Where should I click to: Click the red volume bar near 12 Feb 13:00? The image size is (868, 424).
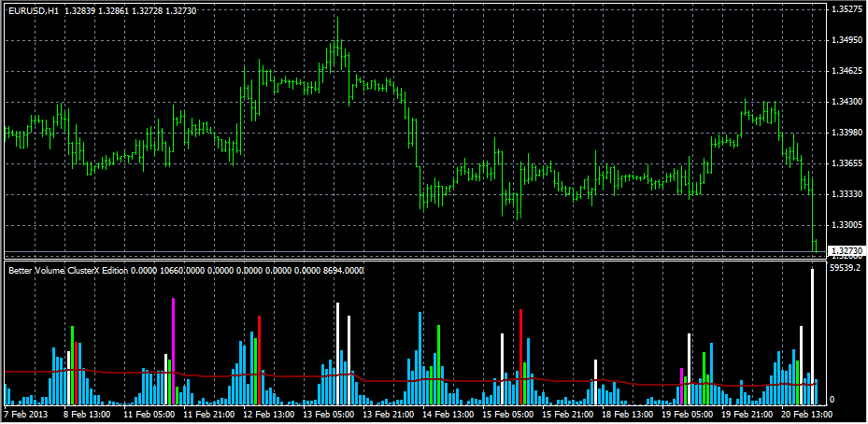[259, 355]
